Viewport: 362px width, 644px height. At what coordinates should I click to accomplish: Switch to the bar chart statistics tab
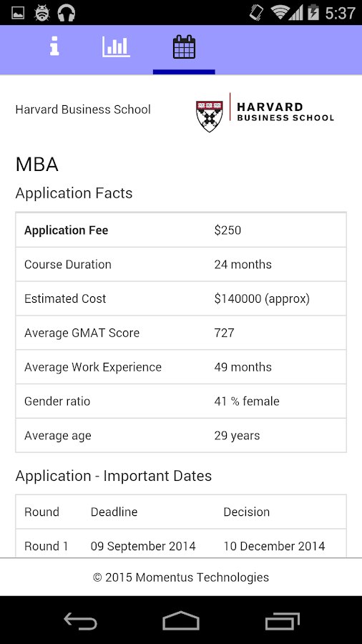pos(116,47)
